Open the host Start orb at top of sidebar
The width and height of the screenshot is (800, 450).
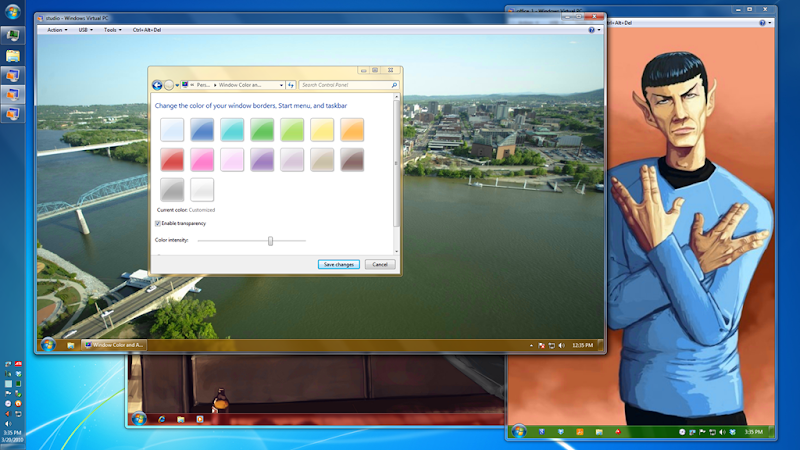12,11
